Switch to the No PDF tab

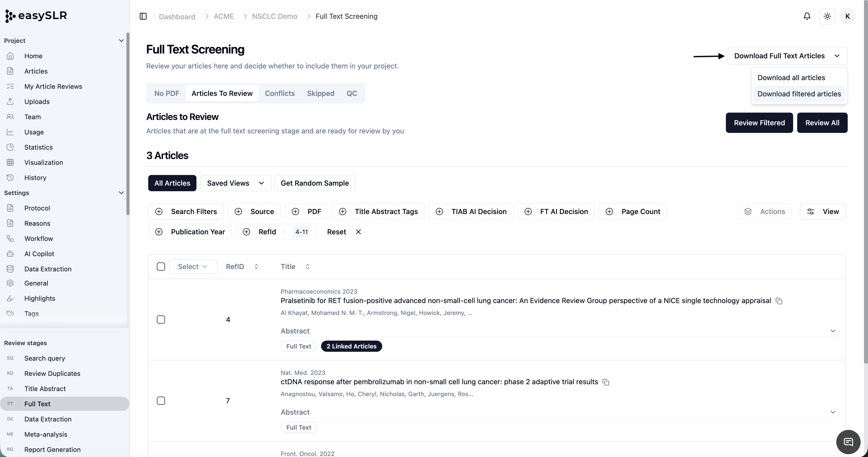[166, 93]
